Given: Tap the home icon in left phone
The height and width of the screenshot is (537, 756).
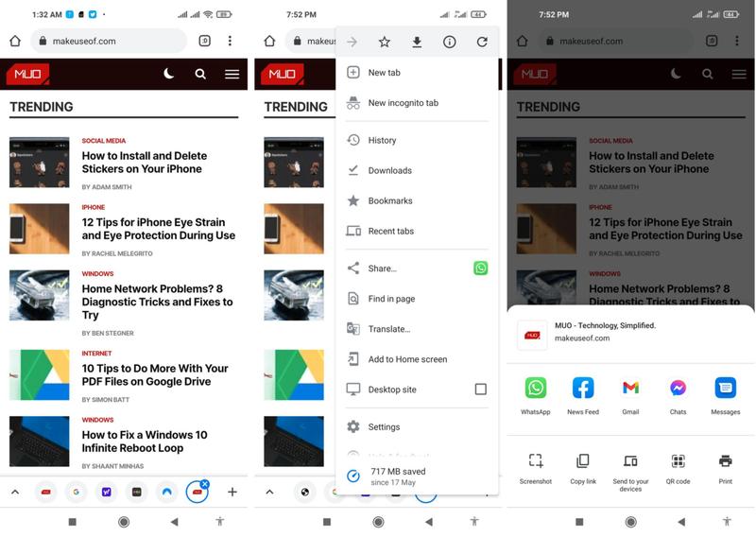Looking at the screenshot, I should click(15, 41).
